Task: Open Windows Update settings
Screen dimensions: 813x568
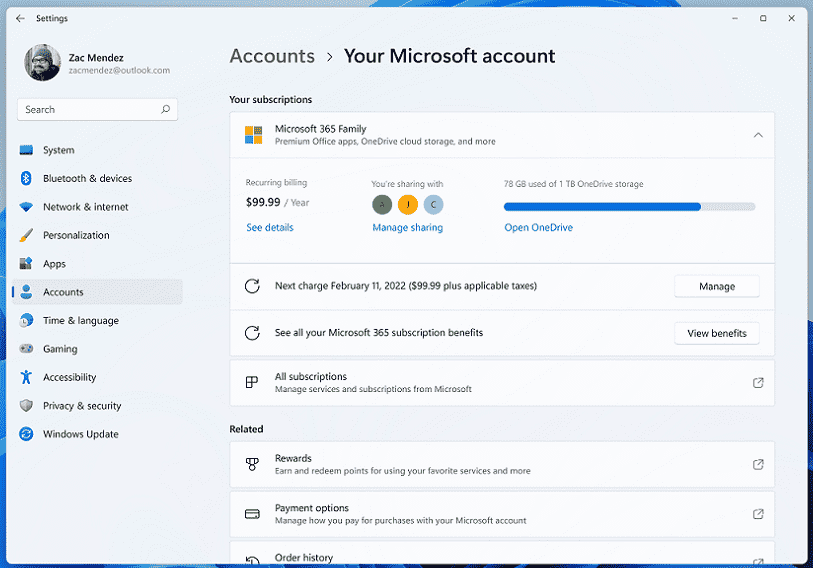Action: point(97,434)
